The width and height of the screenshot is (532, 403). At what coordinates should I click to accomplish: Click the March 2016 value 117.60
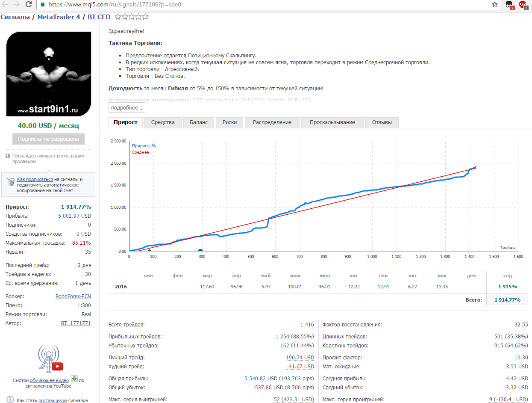(x=207, y=287)
